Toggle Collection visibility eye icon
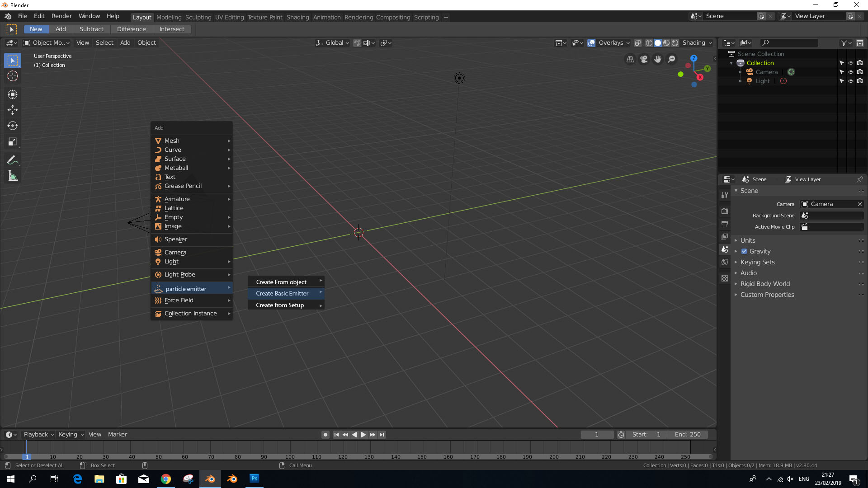868x488 pixels. [x=850, y=63]
